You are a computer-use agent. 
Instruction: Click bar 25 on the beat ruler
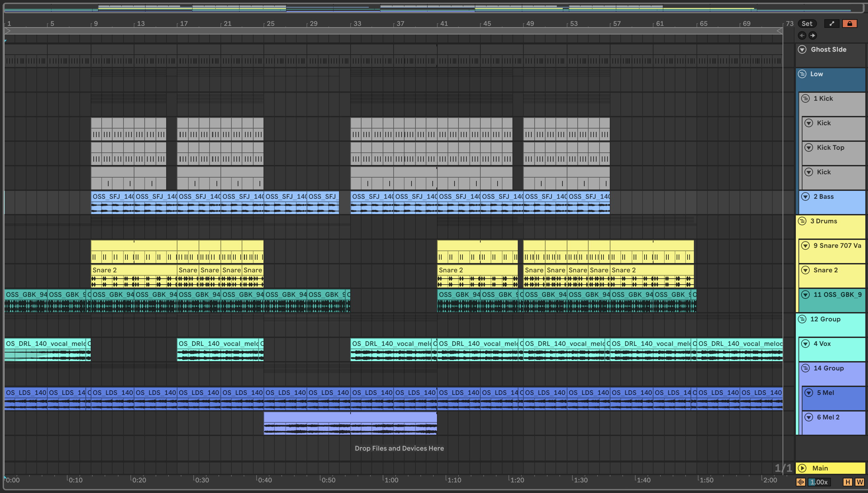(270, 24)
